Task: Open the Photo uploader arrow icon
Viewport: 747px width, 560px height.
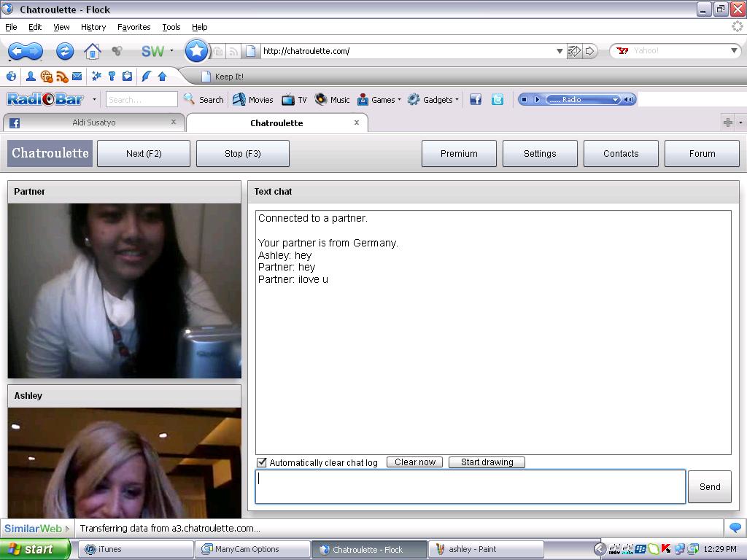Action: [162, 76]
